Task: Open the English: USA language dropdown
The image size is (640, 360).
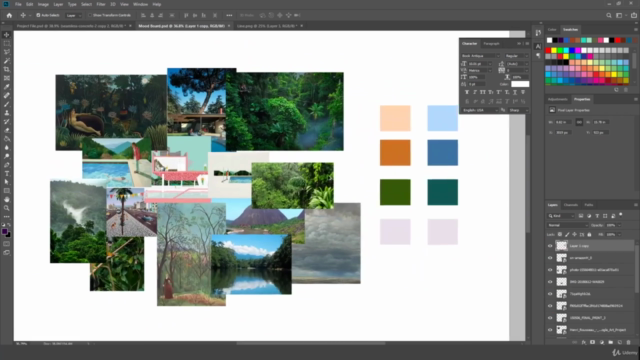Action: click(x=480, y=110)
